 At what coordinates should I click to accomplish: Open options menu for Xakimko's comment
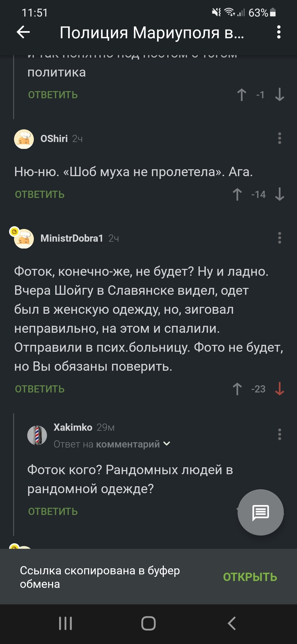tap(279, 435)
